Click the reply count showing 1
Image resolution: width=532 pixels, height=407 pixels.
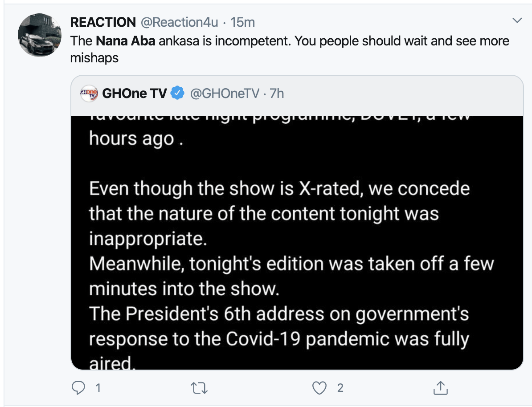(98, 388)
